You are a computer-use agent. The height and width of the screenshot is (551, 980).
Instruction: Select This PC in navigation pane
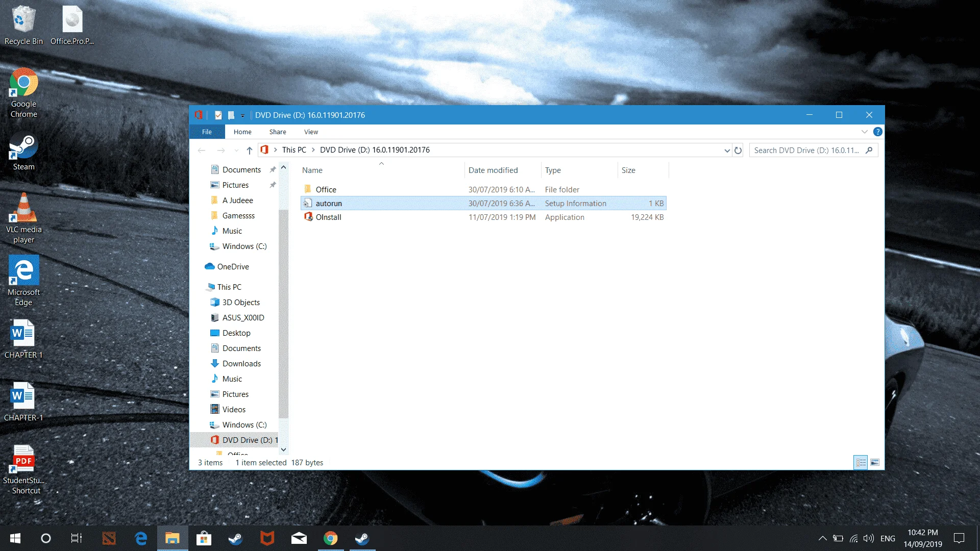[229, 287]
